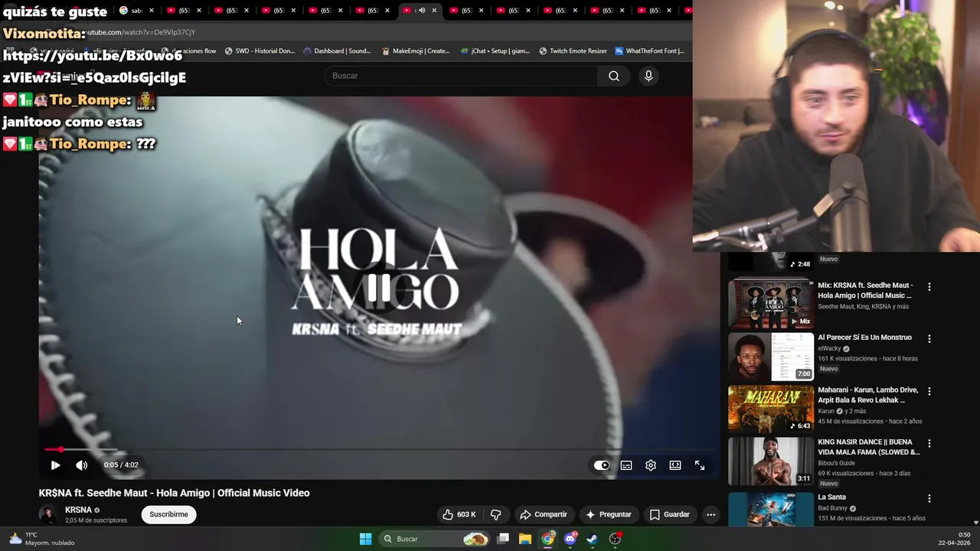Open the player settings gear
This screenshot has height=551, width=980.
pos(651,465)
